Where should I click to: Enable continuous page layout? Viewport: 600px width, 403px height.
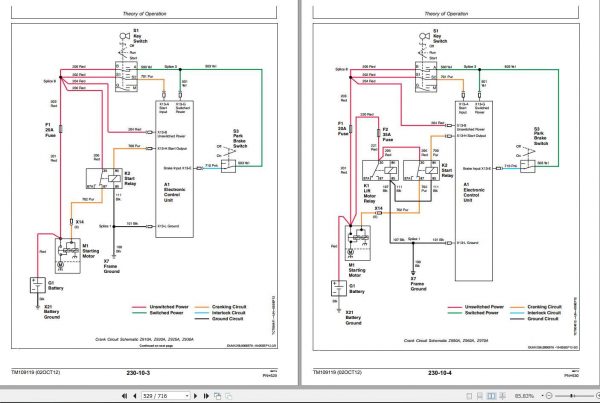click(x=480, y=396)
